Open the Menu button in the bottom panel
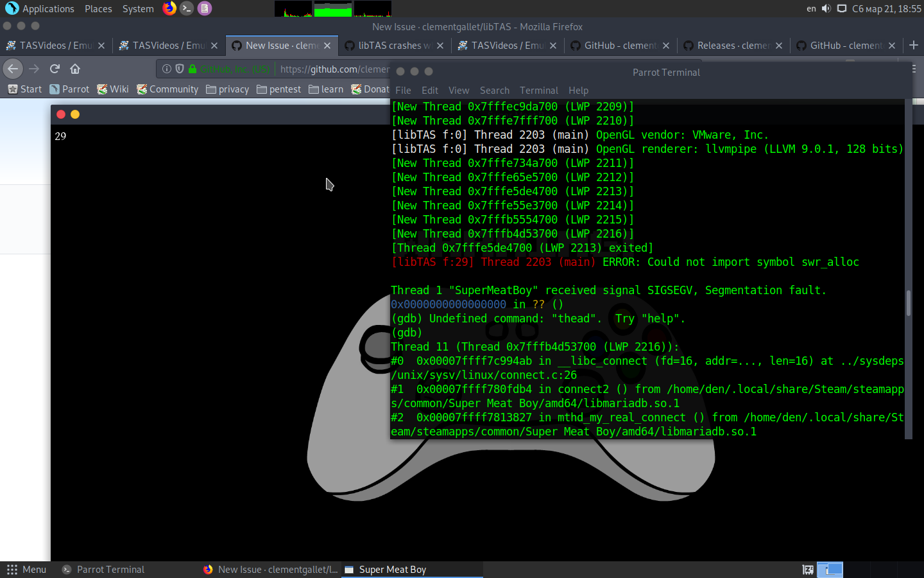 pyautogui.click(x=26, y=570)
